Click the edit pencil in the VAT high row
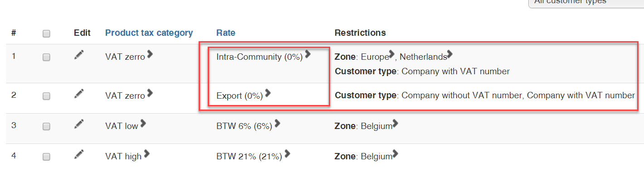 coord(79,154)
